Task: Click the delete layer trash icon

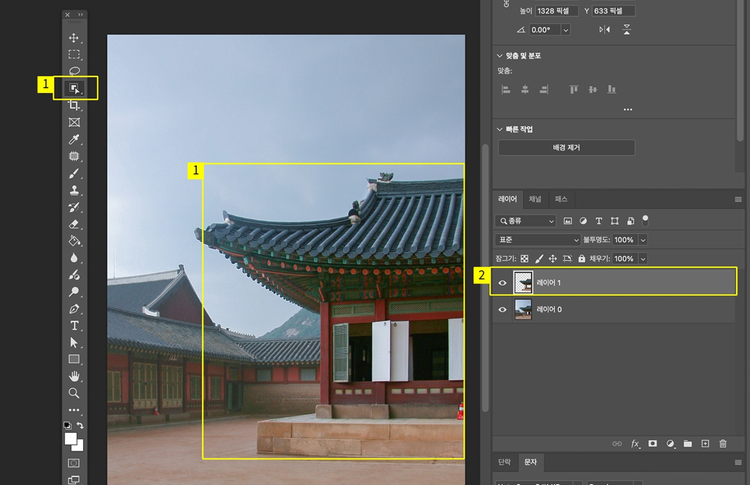Action: 723,443
